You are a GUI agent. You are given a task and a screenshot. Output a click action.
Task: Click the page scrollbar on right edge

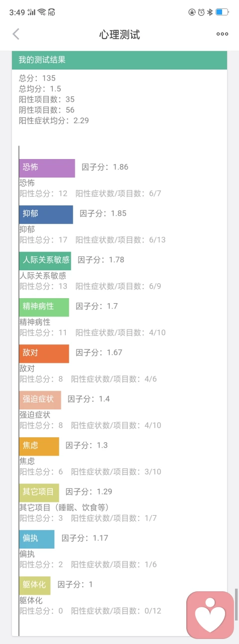click(x=237, y=604)
